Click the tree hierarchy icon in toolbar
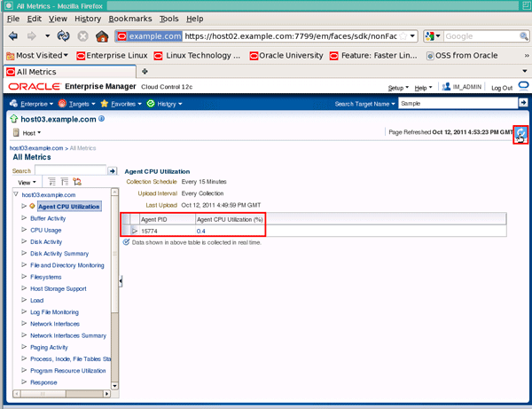The width and height of the screenshot is (532, 409). coord(77,182)
